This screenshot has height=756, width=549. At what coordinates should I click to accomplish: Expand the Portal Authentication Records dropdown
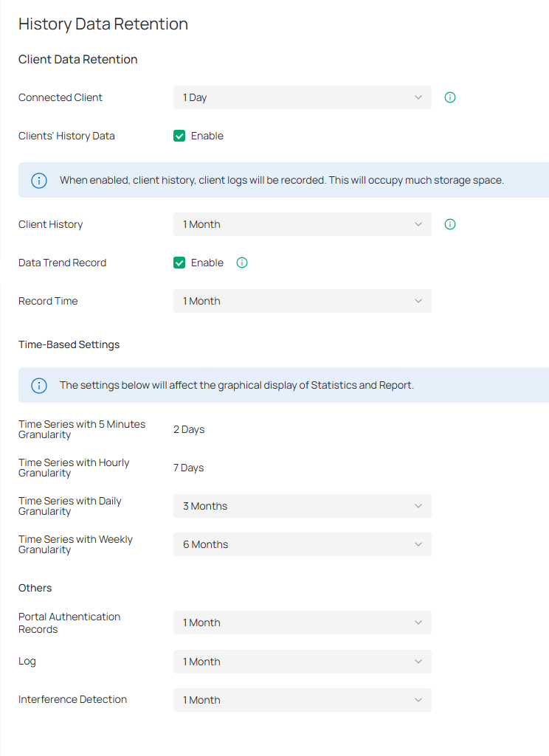[302, 623]
